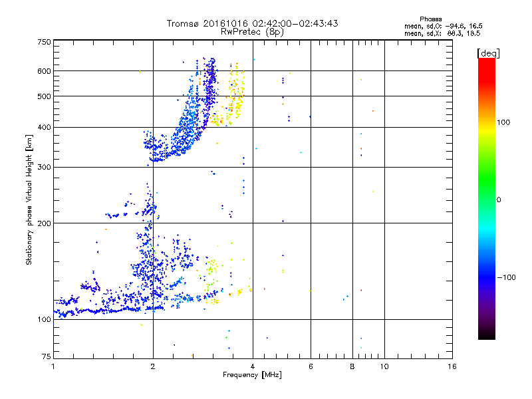Viewport: 532px width, 399px height.
Task: Click the y-axis tick label '200'
Action: pyautogui.click(x=44, y=223)
